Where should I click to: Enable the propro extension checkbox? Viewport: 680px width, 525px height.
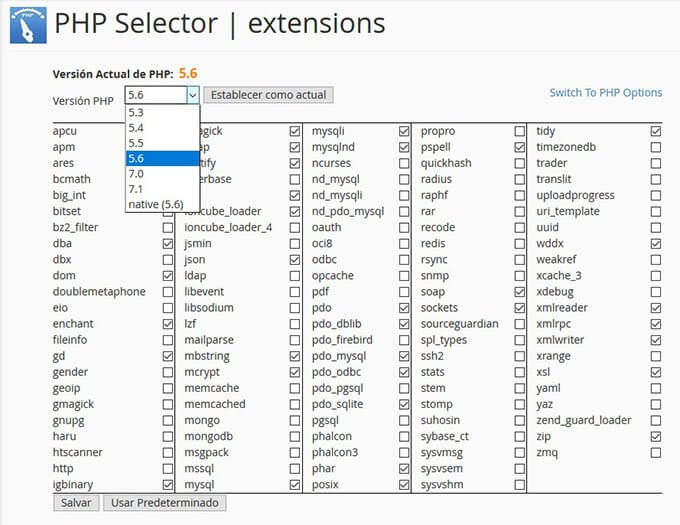[520, 131]
